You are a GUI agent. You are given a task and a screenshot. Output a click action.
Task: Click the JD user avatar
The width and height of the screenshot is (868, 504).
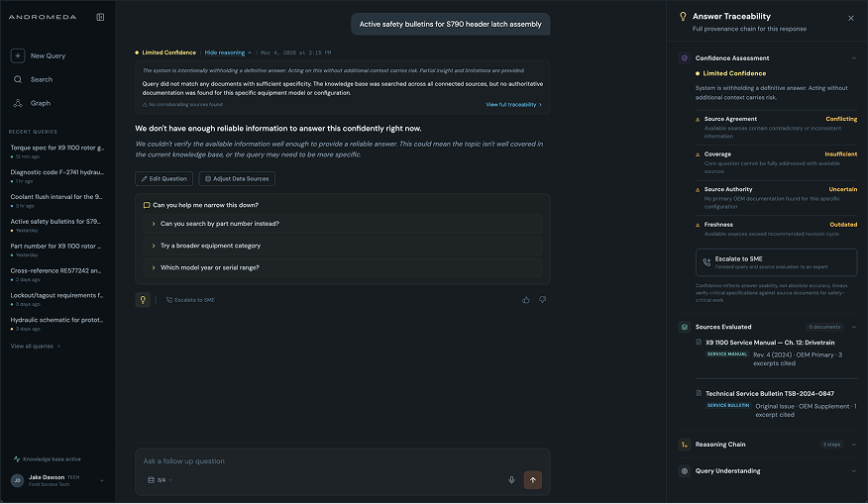pos(17,481)
